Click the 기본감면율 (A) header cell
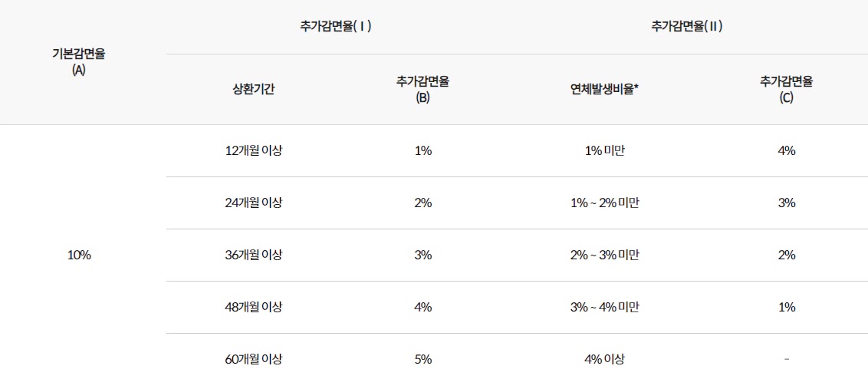The image size is (868, 379). point(79,63)
